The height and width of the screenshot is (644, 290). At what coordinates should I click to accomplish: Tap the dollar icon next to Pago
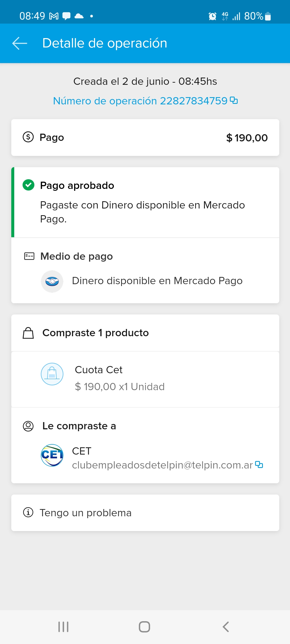point(28,137)
